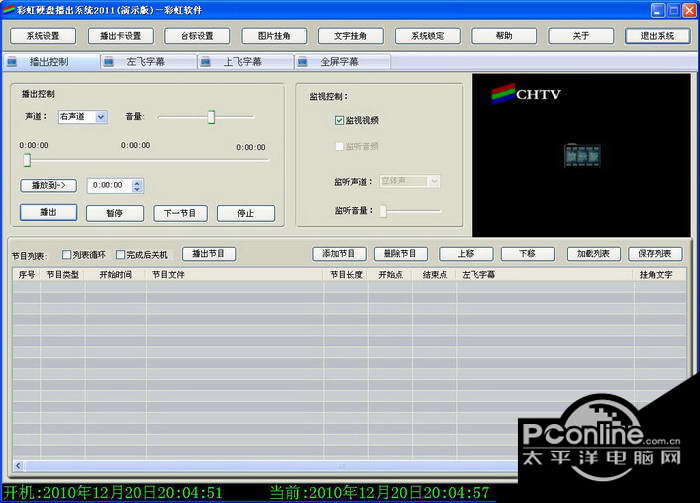Click the 节目长度 column header

[x=346, y=275]
